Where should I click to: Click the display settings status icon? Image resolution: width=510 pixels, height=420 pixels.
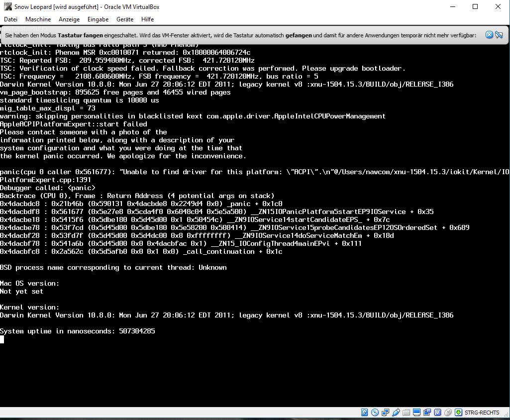[x=416, y=413]
